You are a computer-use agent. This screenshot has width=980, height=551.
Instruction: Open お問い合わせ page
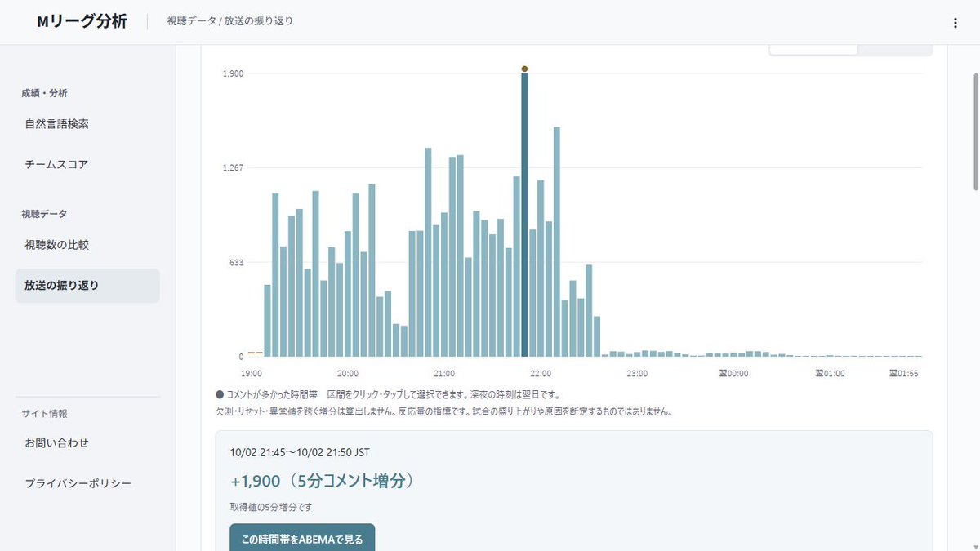87,442
